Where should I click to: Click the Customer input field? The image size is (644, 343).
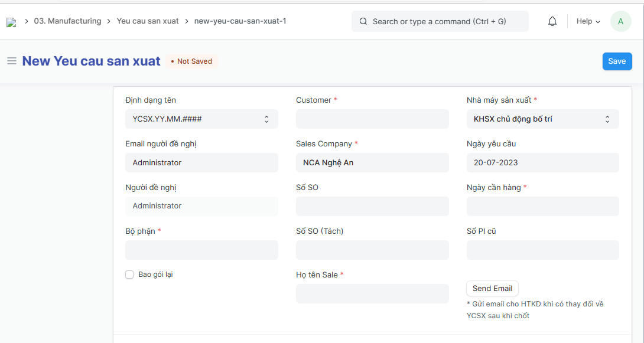click(372, 119)
